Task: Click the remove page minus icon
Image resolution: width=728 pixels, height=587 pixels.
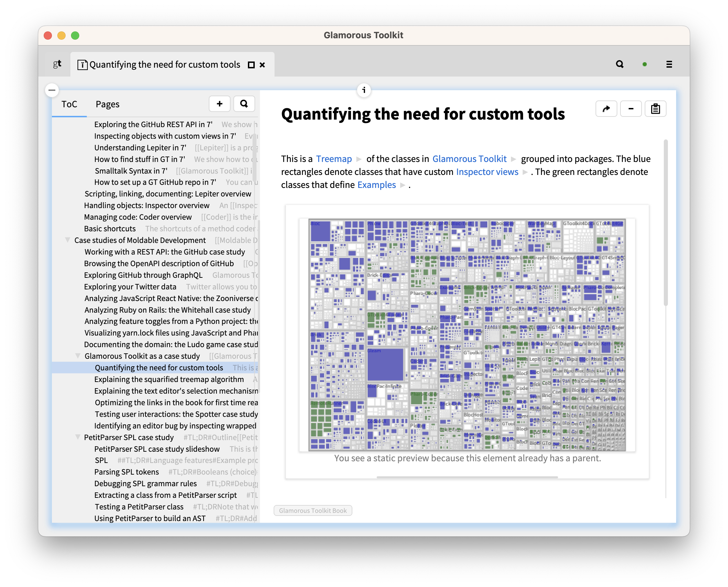Action: [631, 109]
